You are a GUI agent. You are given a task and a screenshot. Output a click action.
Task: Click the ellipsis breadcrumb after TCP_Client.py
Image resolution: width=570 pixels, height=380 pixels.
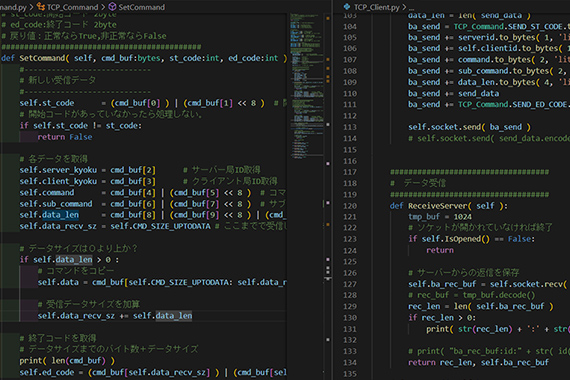pos(411,7)
